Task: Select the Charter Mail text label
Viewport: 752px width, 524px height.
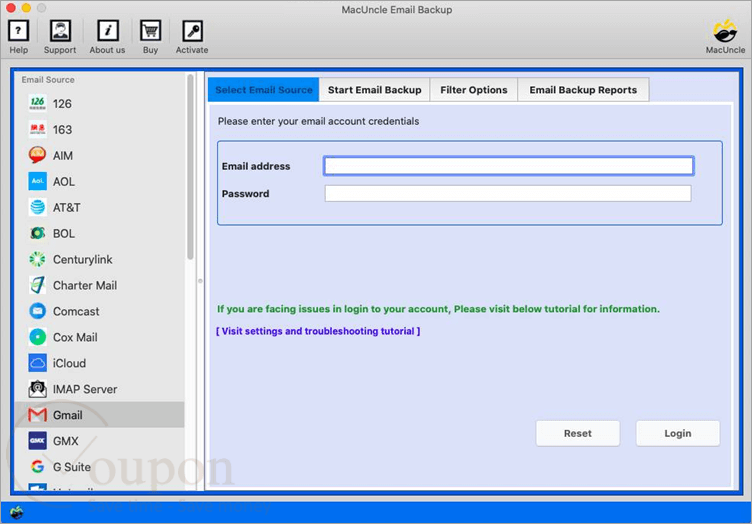Action: pyautogui.click(x=85, y=285)
